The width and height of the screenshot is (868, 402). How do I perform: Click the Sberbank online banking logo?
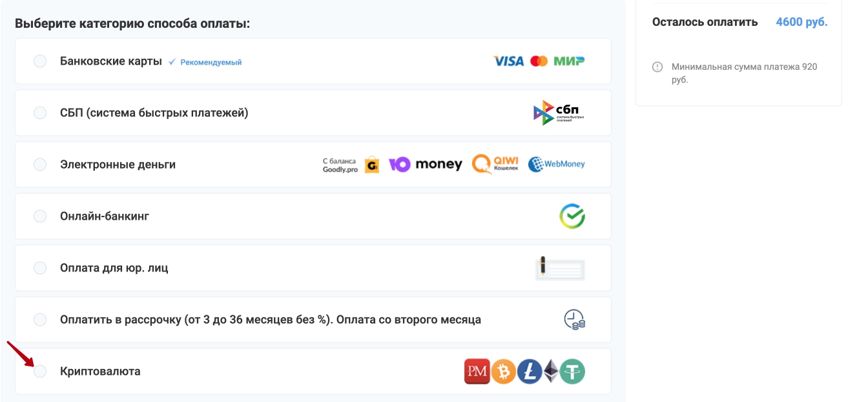tap(572, 217)
